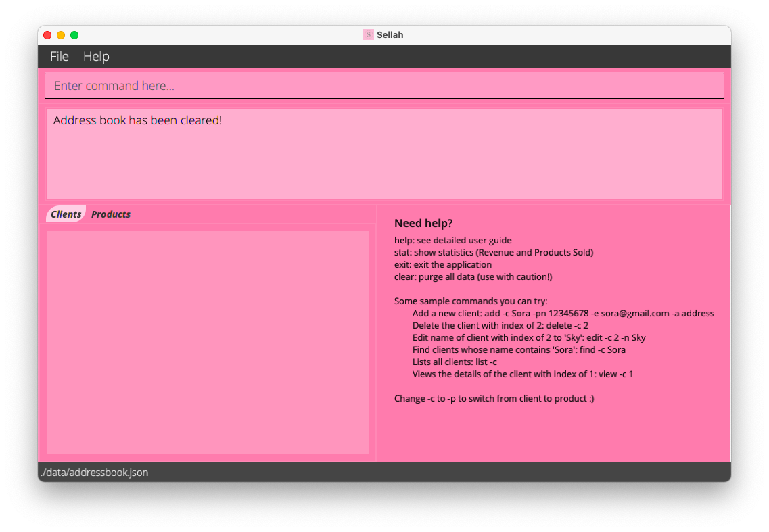769x532 pixels.
Task: Click the 'stat: show statistics' help line
Action: (x=493, y=253)
